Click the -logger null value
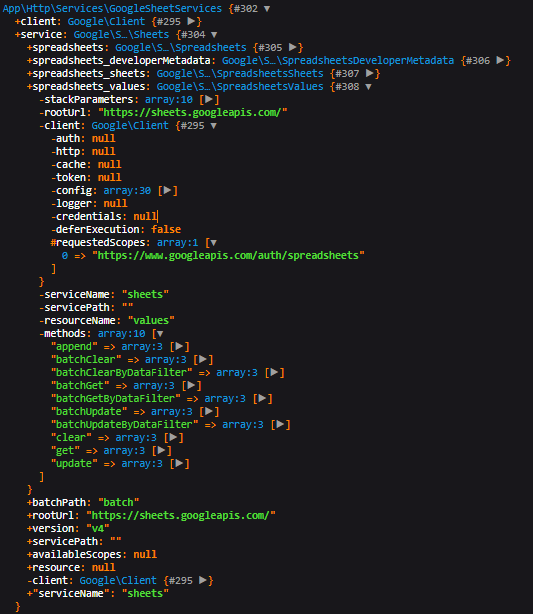 [115, 204]
